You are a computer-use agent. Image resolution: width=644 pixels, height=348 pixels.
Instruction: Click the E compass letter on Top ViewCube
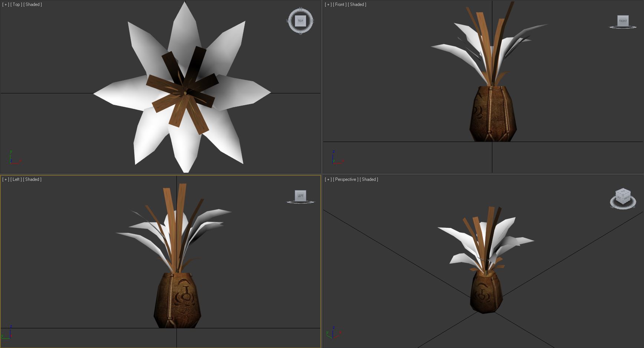[313, 21]
